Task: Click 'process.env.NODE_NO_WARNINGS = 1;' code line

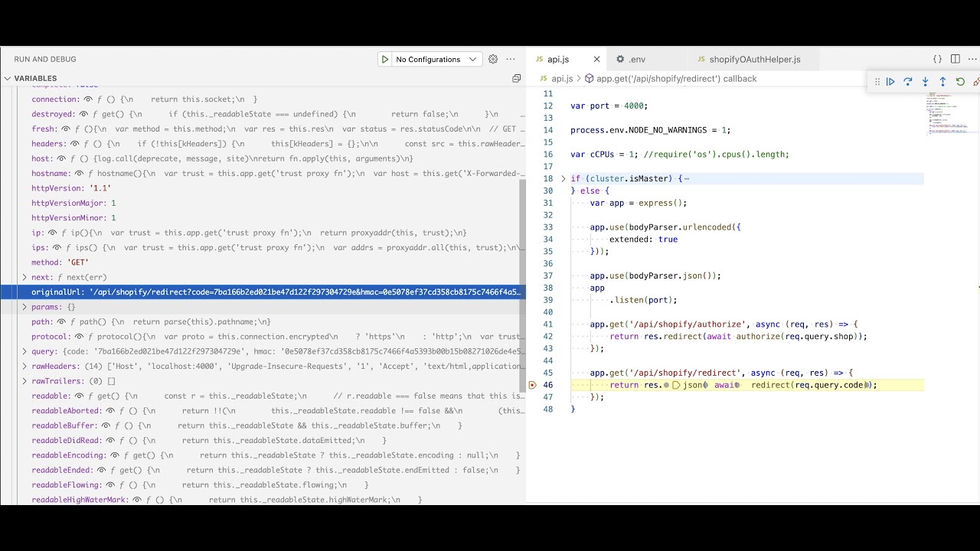Action: [x=650, y=130]
